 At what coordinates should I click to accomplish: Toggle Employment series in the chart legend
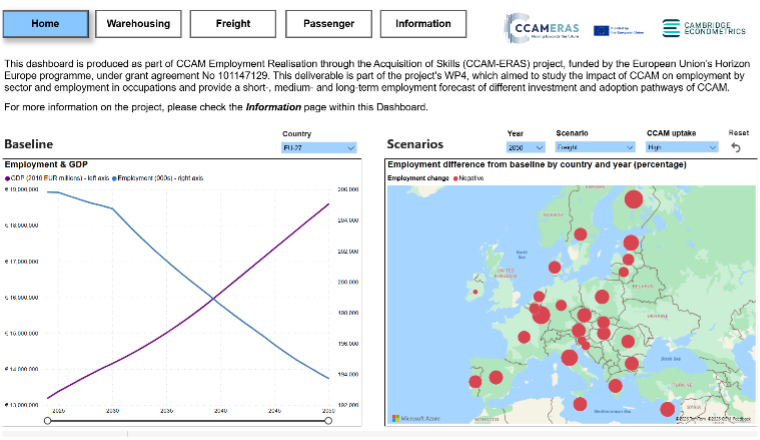tap(158, 178)
